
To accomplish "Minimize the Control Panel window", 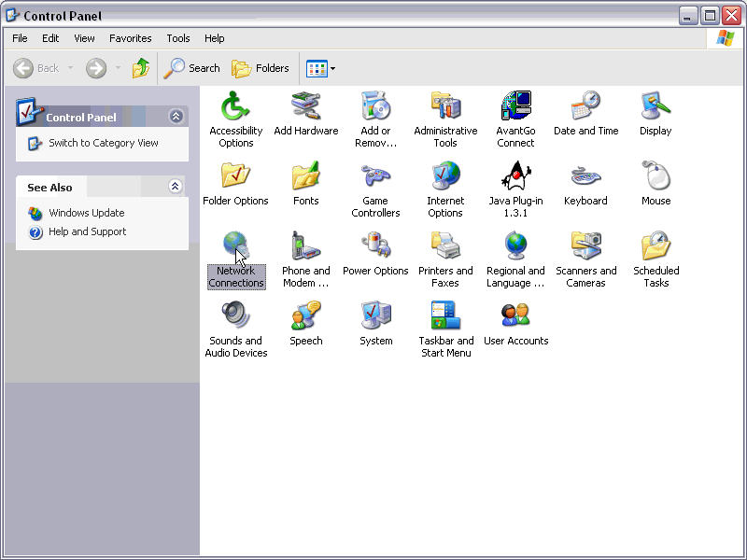I will (x=687, y=16).
